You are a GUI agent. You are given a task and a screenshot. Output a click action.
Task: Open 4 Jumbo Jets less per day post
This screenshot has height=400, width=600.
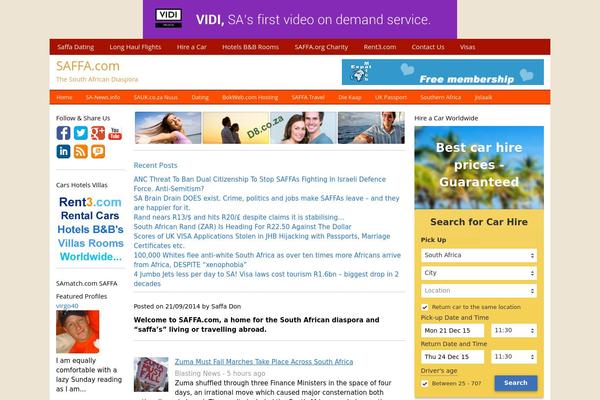(266, 279)
